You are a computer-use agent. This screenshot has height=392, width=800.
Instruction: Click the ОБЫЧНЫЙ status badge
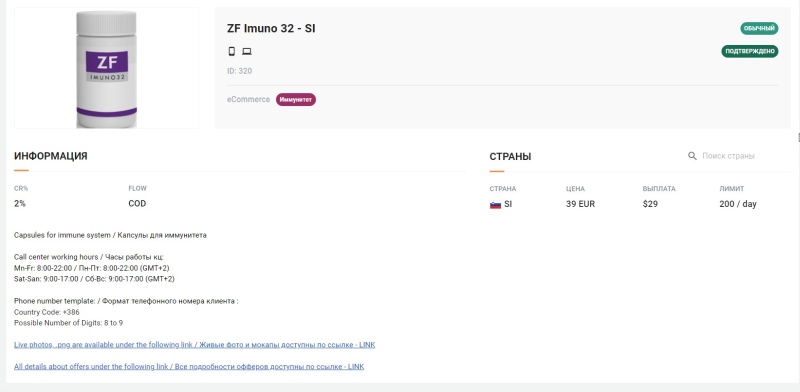759,29
